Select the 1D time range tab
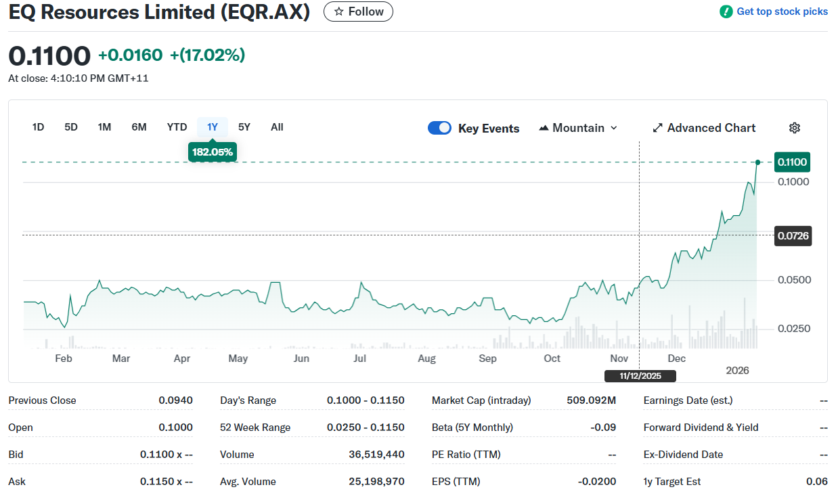Image resolution: width=838 pixels, height=504 pixels. [x=38, y=127]
